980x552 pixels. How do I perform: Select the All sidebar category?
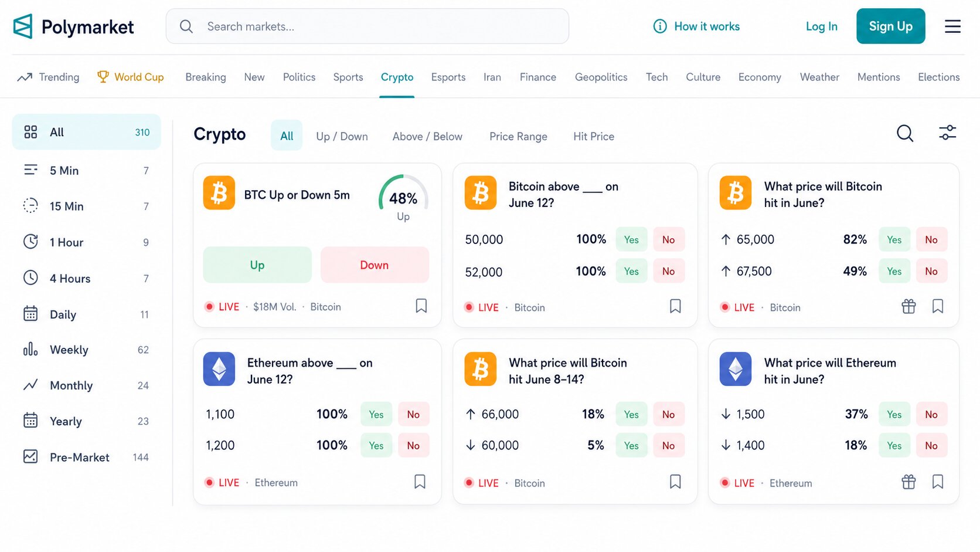[x=86, y=132]
